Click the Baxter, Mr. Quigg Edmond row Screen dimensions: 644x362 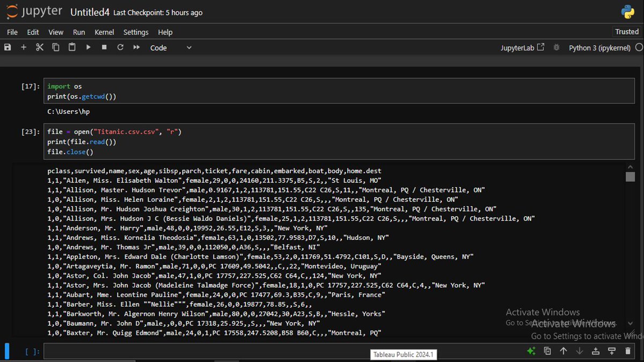tap(214, 333)
